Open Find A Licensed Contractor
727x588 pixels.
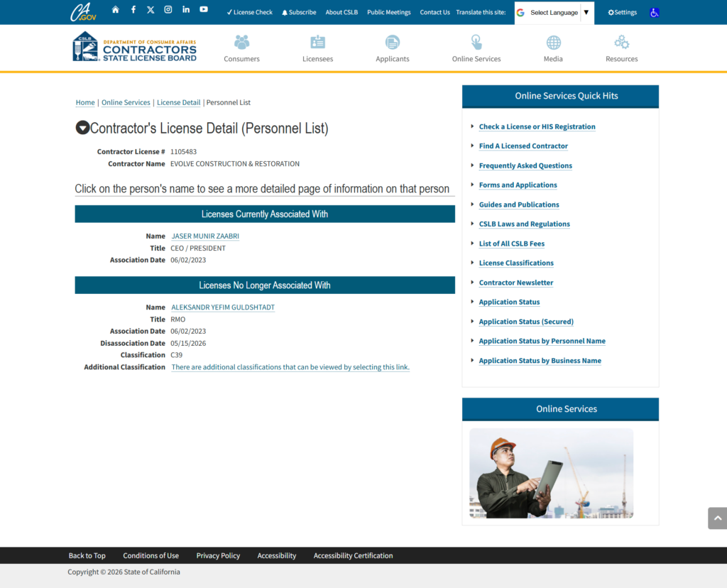pos(523,146)
